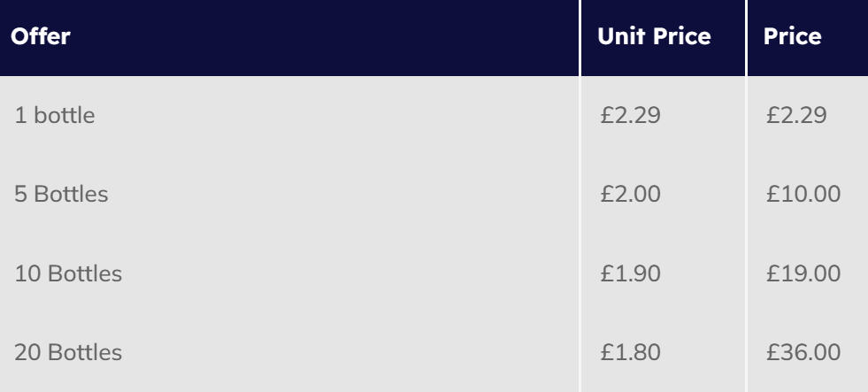
Task: Select the £1.90 unit price cell
Action: [630, 274]
